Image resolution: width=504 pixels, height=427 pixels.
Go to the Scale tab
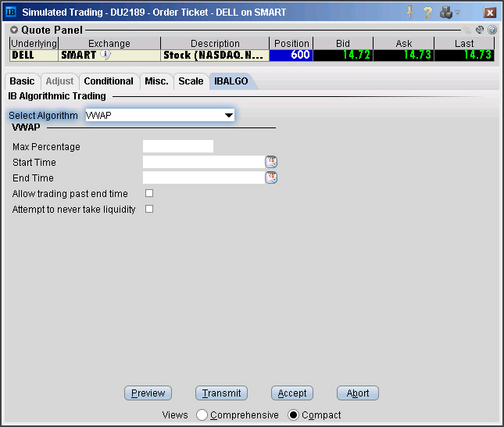click(x=191, y=81)
